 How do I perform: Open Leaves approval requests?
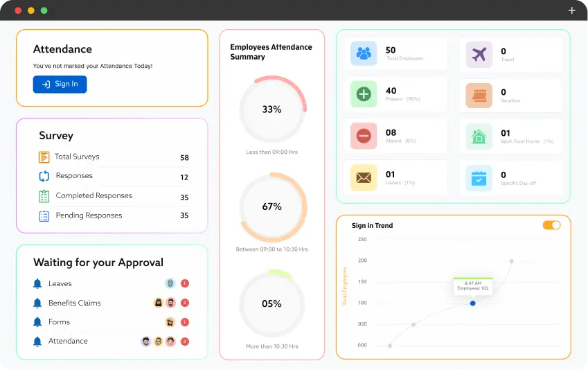tap(60, 283)
